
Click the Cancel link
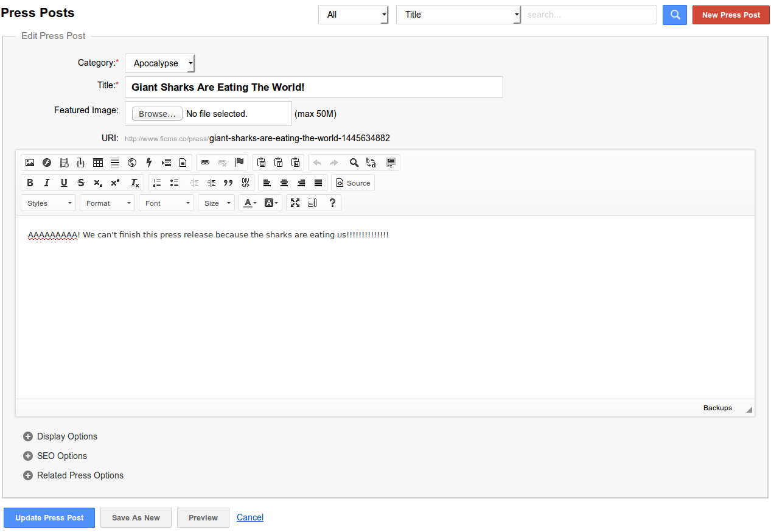tap(250, 517)
